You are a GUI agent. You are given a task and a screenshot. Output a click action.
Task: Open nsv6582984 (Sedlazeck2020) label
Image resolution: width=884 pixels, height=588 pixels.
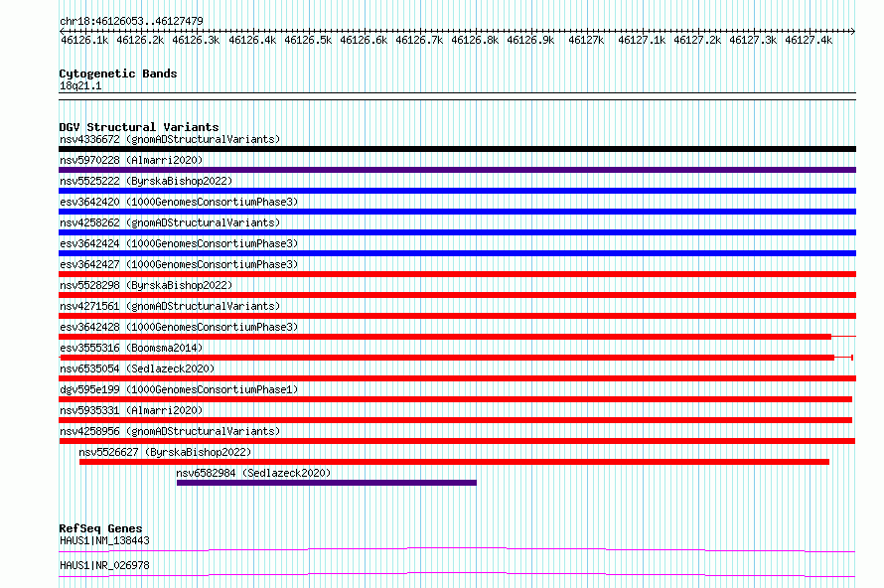click(x=253, y=473)
